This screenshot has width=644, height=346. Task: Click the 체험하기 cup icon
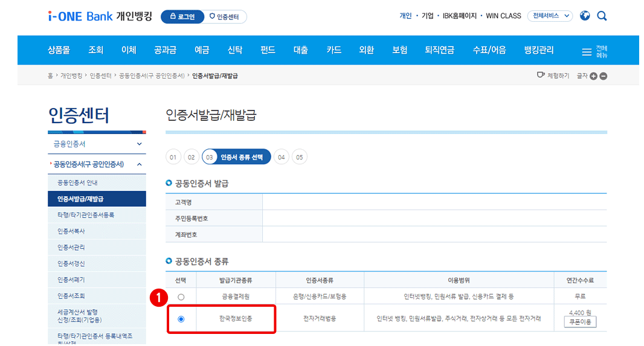click(x=541, y=75)
